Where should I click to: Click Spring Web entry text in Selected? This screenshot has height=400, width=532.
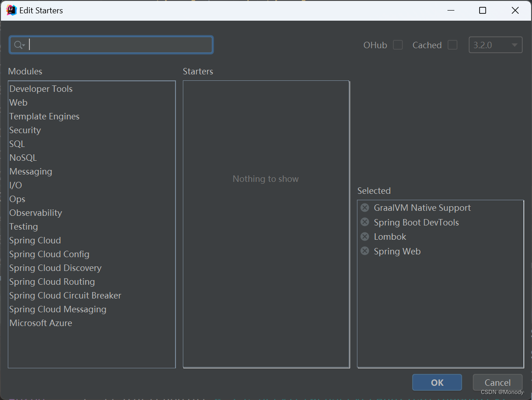397,251
